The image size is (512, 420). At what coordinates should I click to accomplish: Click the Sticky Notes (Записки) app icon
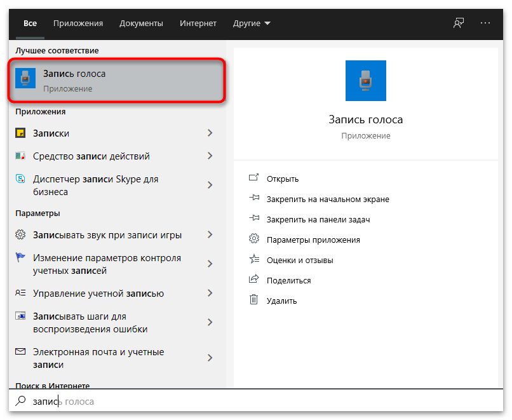21,133
